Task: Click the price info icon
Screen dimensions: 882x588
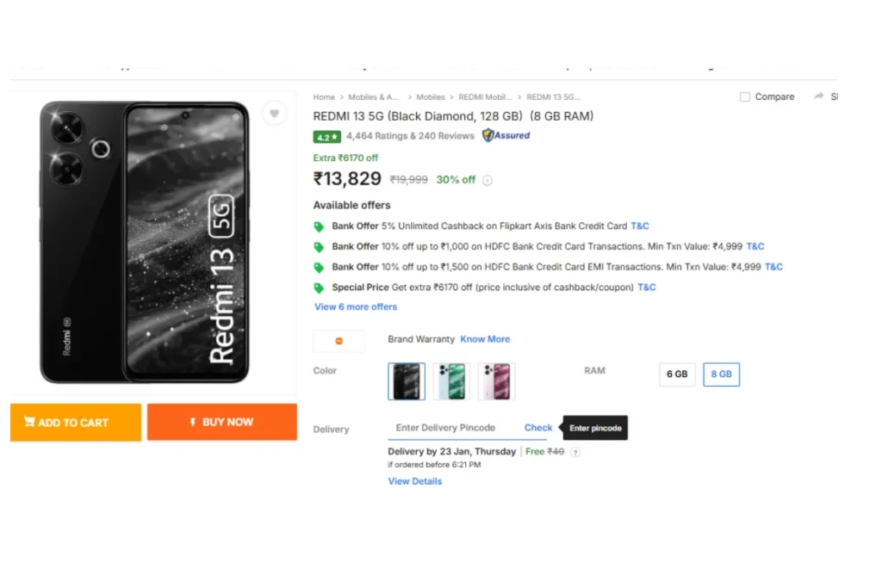Action: [x=488, y=181]
